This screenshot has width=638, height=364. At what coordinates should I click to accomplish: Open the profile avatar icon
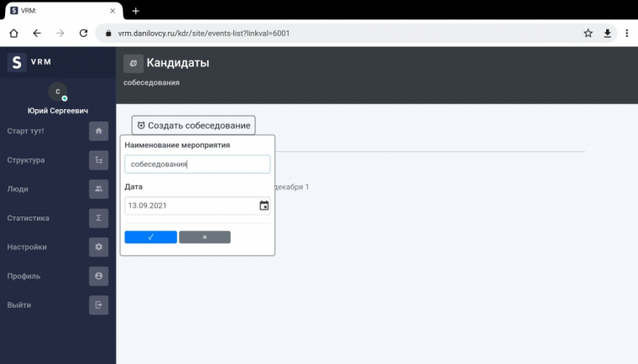click(x=98, y=276)
